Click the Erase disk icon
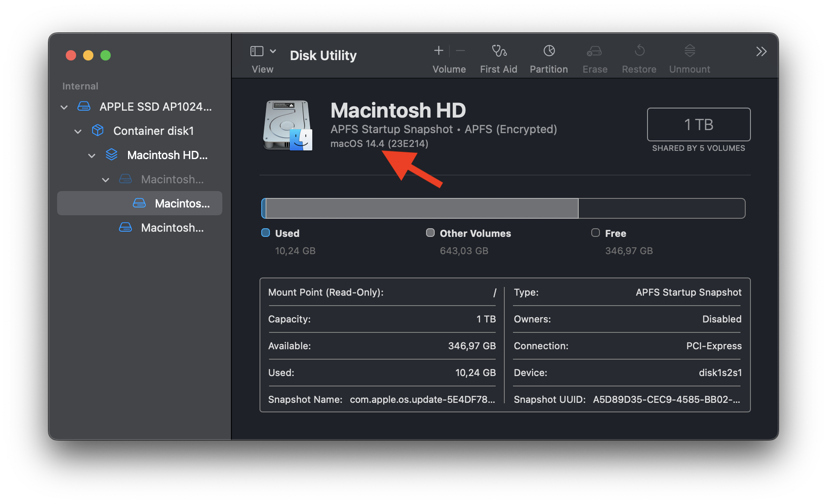Screen dimensions: 827x504 click(594, 51)
